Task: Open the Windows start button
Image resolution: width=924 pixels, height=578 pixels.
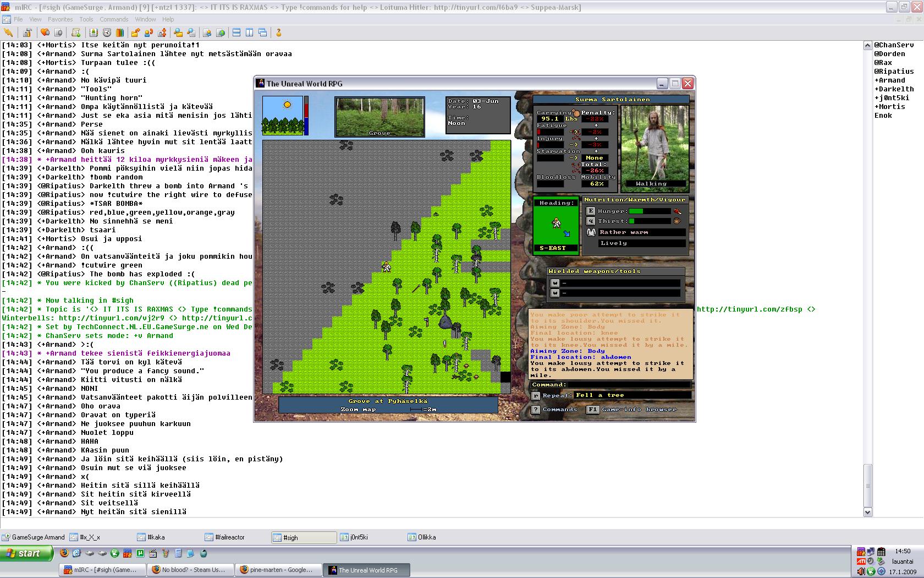Action: (x=26, y=553)
